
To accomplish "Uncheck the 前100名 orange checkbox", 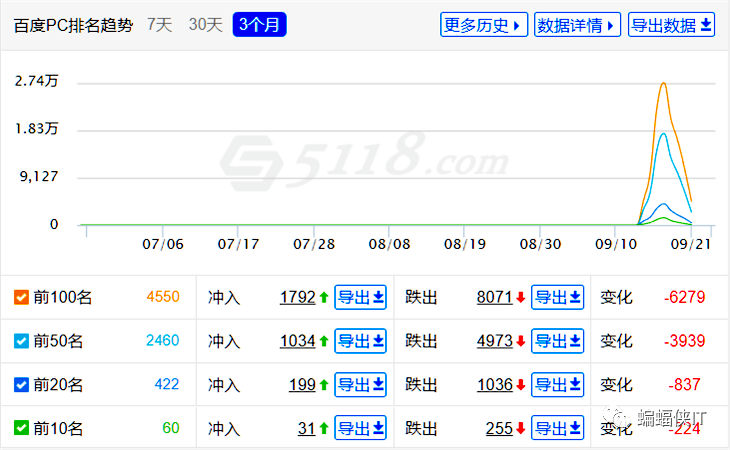I will tap(21, 297).
